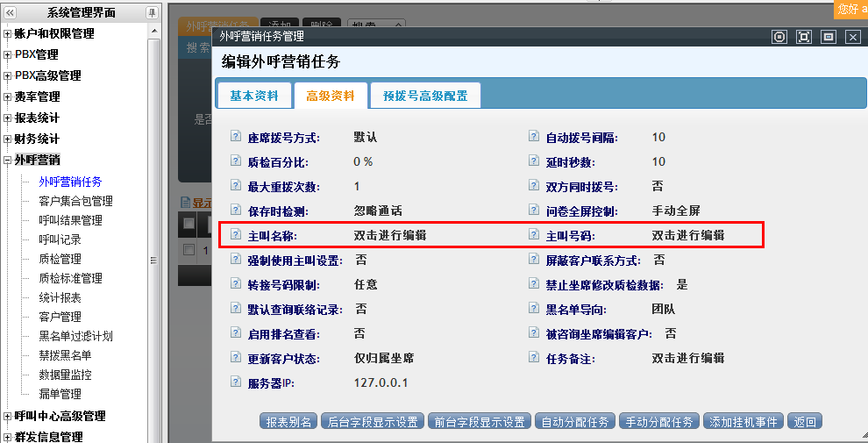Screen dimensions: 868x443
Task: Click the 主叫号码 value field to edit
Action: pos(687,236)
